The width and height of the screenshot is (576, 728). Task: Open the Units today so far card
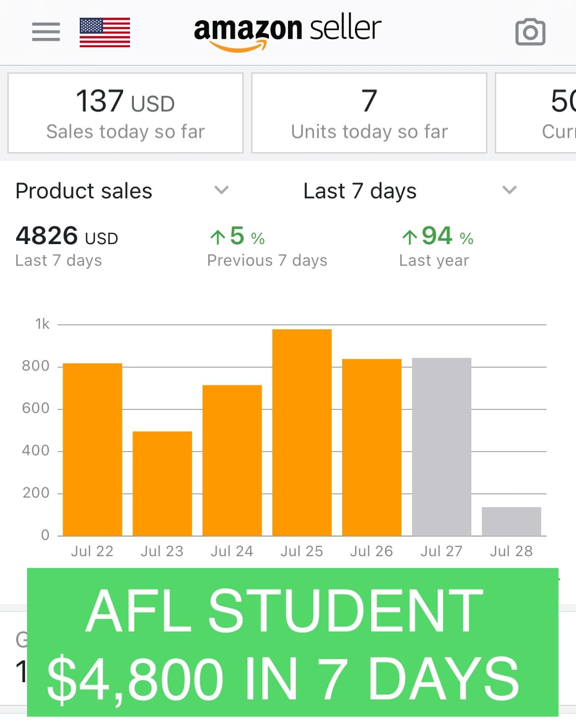(369, 113)
